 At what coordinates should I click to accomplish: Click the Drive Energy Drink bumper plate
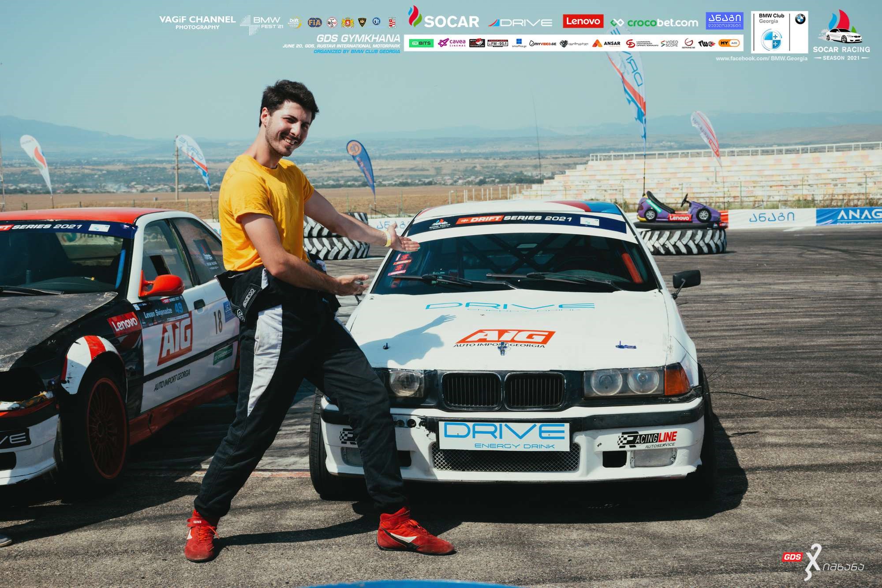[x=504, y=436]
